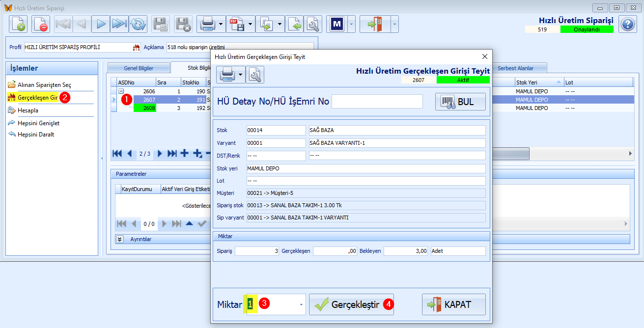644x328 pixels.
Task: Click the main toolbar printer icon
Action: (207, 24)
